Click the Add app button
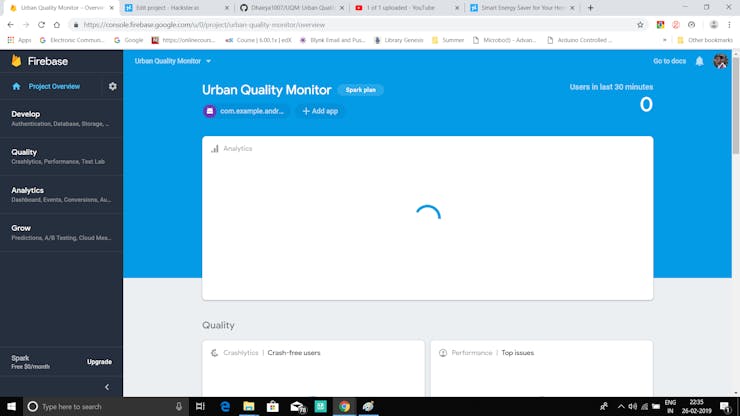The width and height of the screenshot is (740, 416). 320,111
